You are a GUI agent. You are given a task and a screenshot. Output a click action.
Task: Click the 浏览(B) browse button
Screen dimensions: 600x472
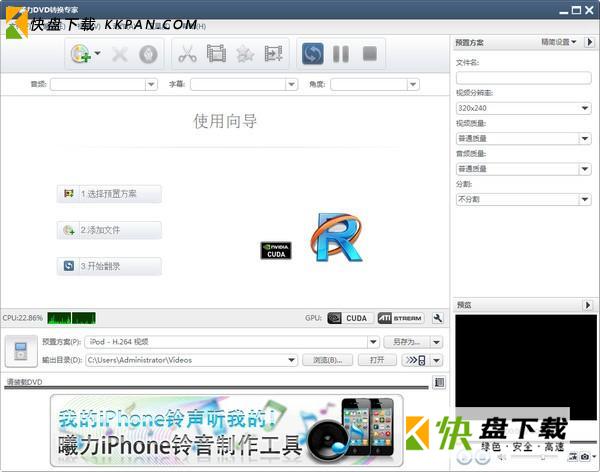click(x=328, y=360)
